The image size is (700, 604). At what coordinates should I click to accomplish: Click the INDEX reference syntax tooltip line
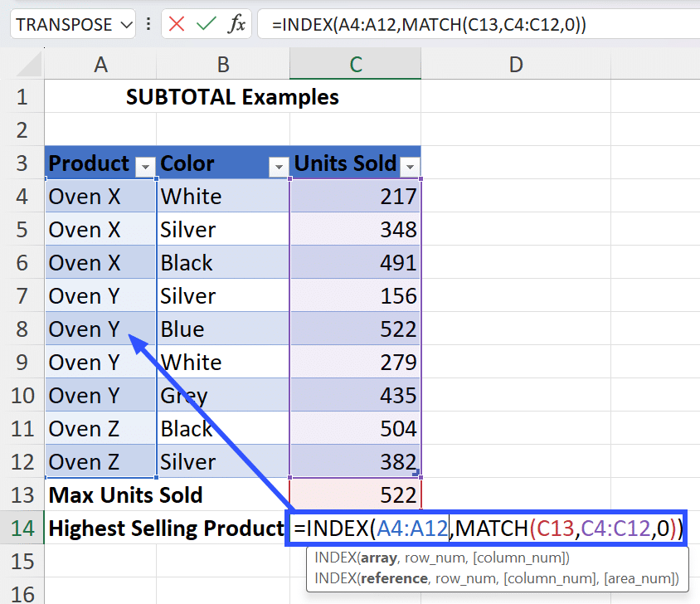(497, 578)
